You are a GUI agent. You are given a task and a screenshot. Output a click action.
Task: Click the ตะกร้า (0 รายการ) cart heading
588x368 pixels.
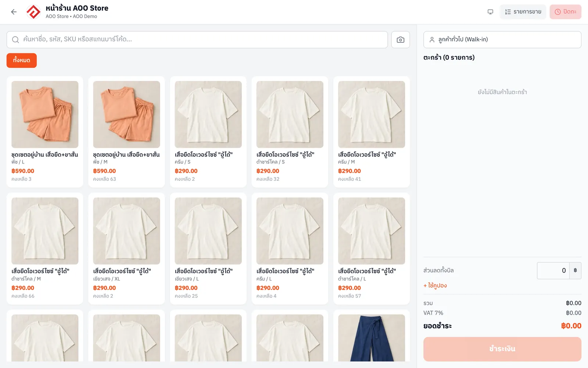449,57
